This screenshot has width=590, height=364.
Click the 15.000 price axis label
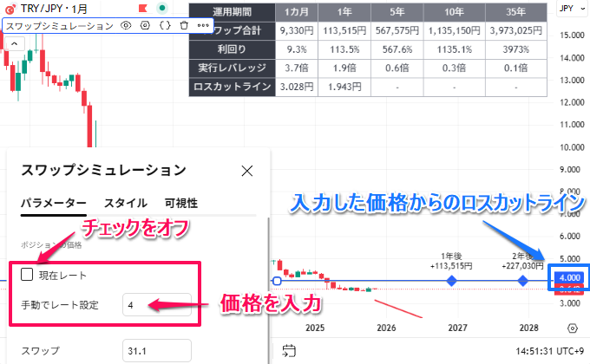pos(572,36)
